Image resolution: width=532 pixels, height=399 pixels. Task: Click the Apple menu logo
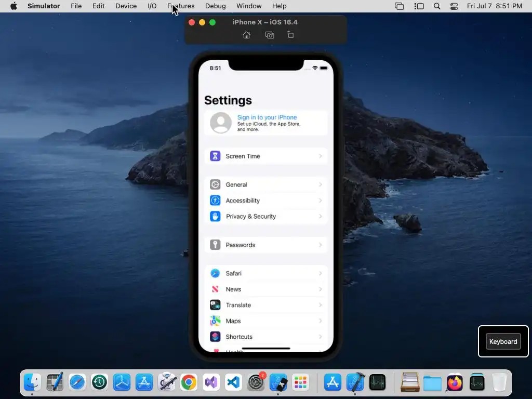[14, 6]
